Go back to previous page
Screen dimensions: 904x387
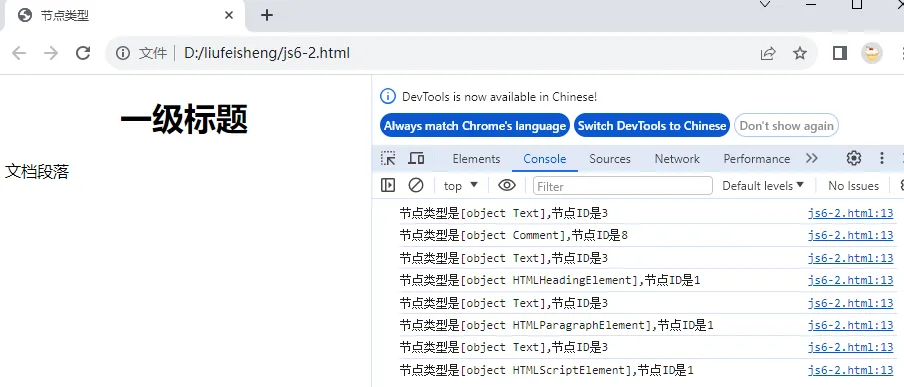pyautogui.click(x=19, y=54)
